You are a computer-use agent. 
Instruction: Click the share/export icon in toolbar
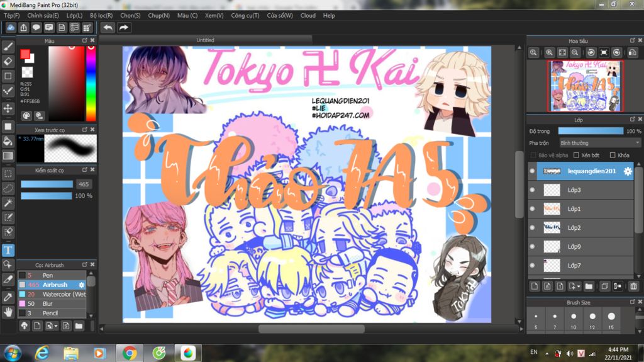click(x=23, y=28)
